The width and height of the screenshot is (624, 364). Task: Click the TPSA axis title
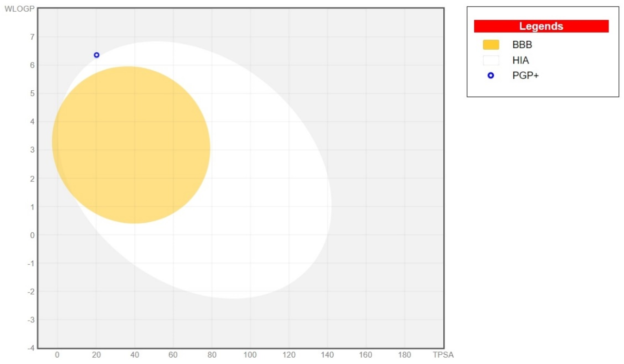click(443, 355)
